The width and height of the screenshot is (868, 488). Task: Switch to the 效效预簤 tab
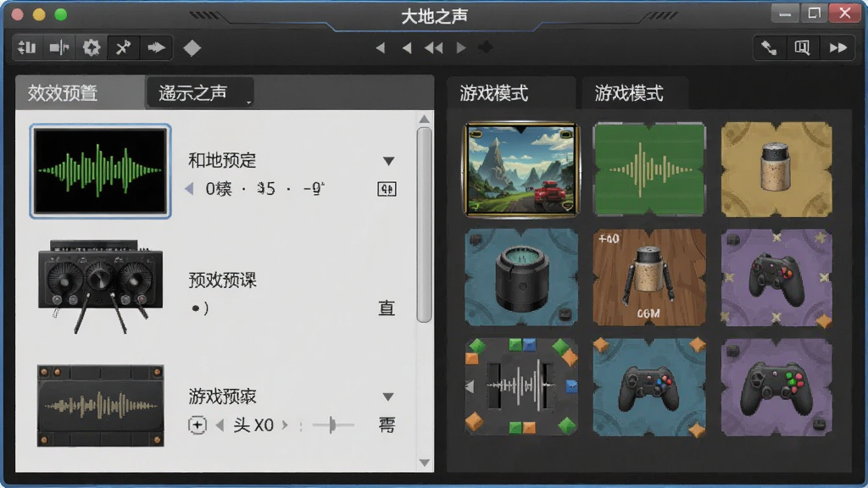click(81, 92)
